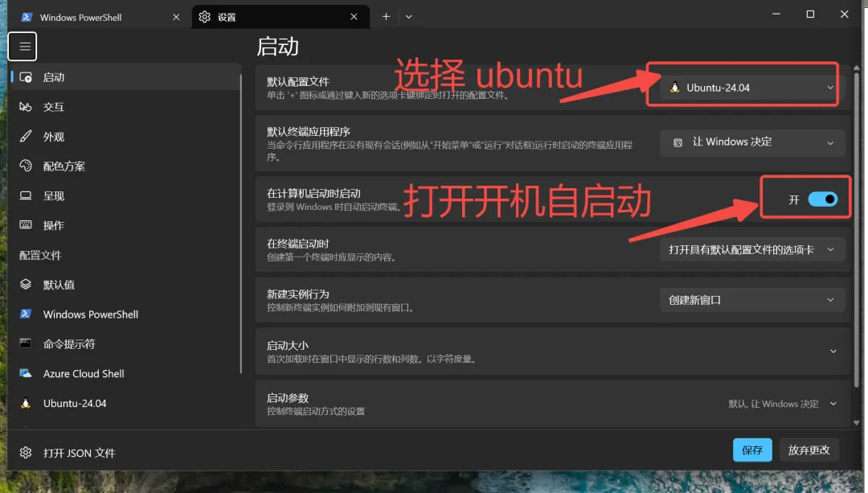Screen dimensions: 868x493
Task: Select 配色方案 in the settings sidebar
Action: coord(125,166)
